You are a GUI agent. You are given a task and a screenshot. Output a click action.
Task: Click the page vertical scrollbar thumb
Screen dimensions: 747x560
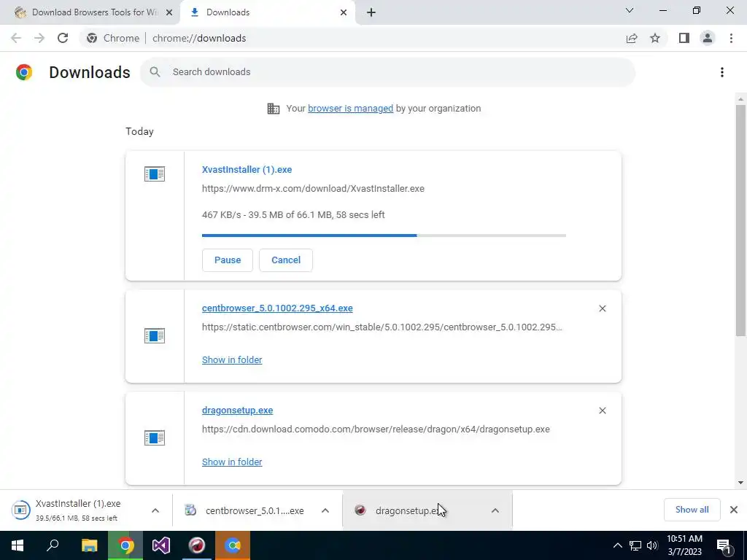point(740,220)
